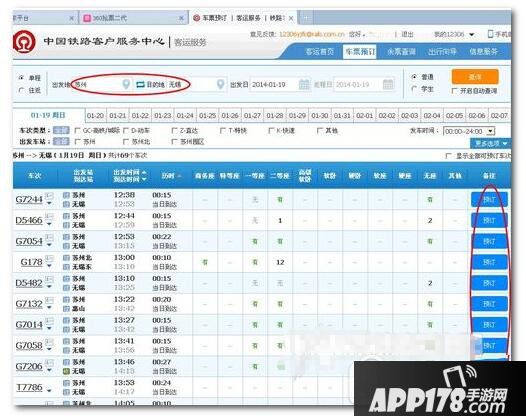Book train G7244 with 预订 button
This screenshot has width=526, height=416.
tap(489, 200)
